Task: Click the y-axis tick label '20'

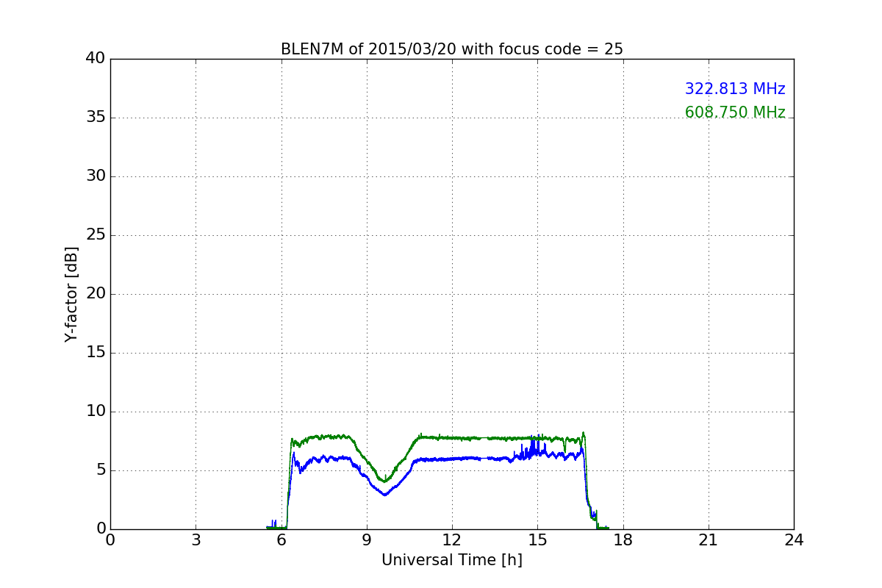Action: (x=96, y=294)
